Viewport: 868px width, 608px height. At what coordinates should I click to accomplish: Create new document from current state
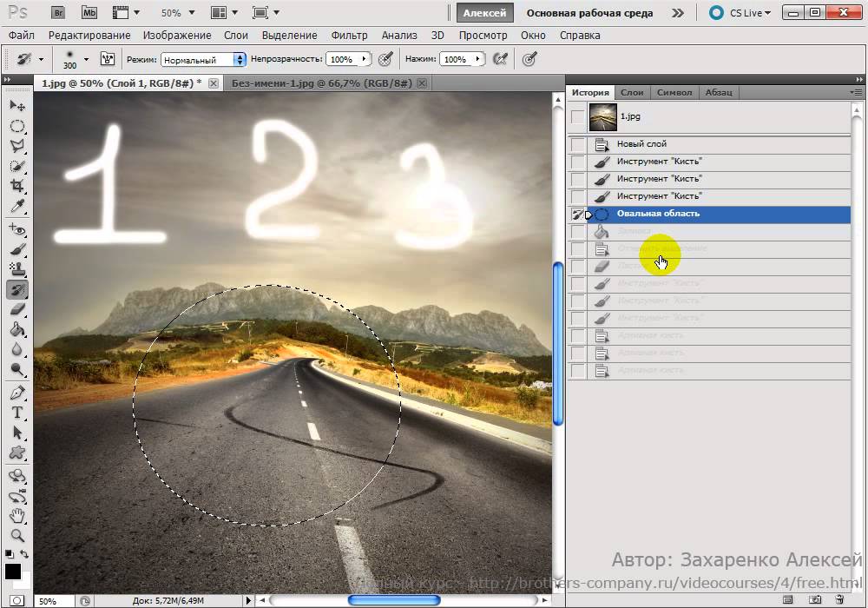788,599
